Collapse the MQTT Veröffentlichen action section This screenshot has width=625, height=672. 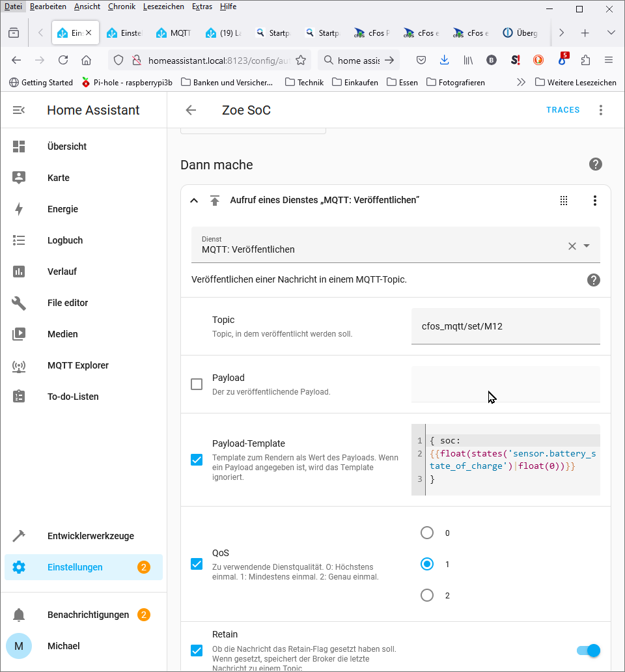[x=193, y=201]
